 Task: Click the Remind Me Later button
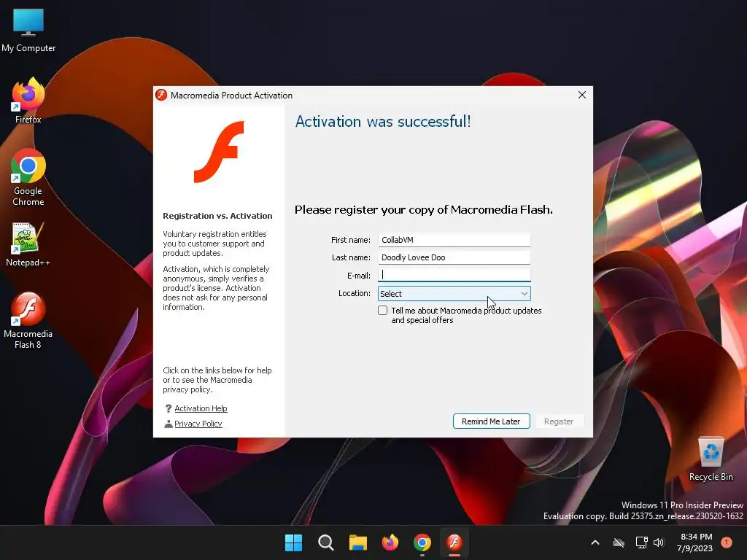491,421
